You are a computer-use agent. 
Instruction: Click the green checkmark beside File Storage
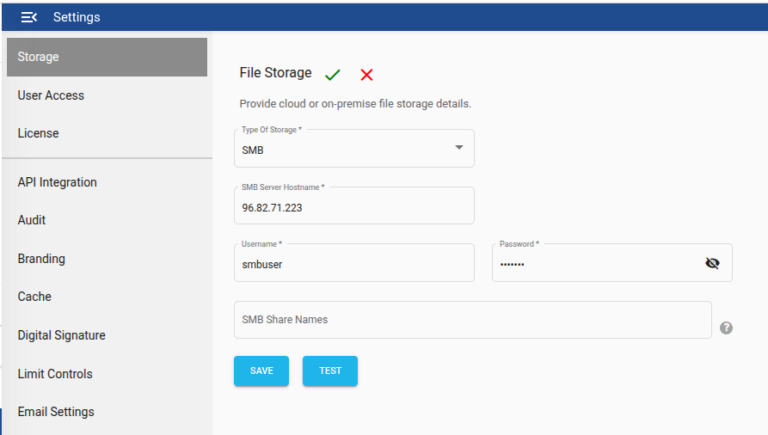point(333,75)
